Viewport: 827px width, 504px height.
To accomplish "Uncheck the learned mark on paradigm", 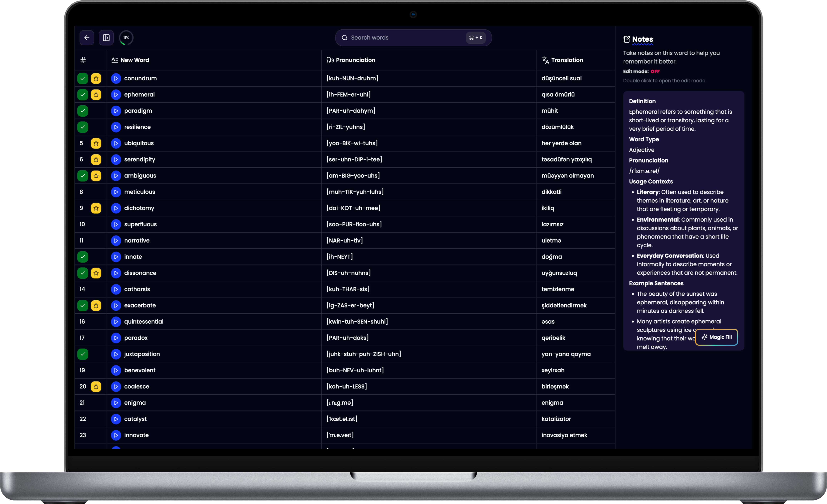I will pyautogui.click(x=83, y=111).
